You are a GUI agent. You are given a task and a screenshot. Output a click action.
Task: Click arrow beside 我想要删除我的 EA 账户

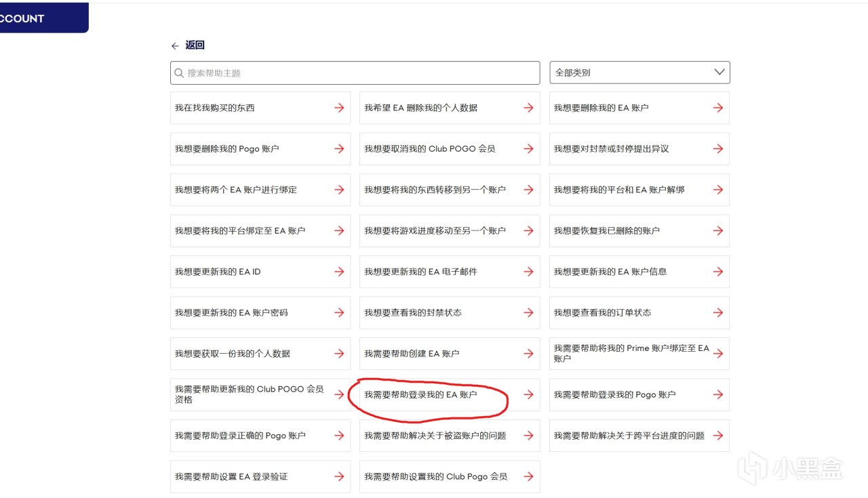tap(717, 108)
